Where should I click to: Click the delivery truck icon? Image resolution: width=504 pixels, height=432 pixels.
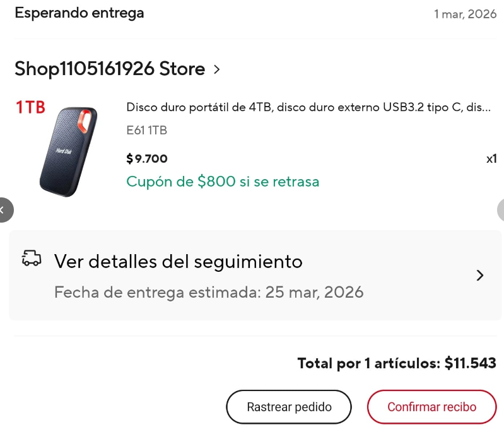pyautogui.click(x=32, y=258)
